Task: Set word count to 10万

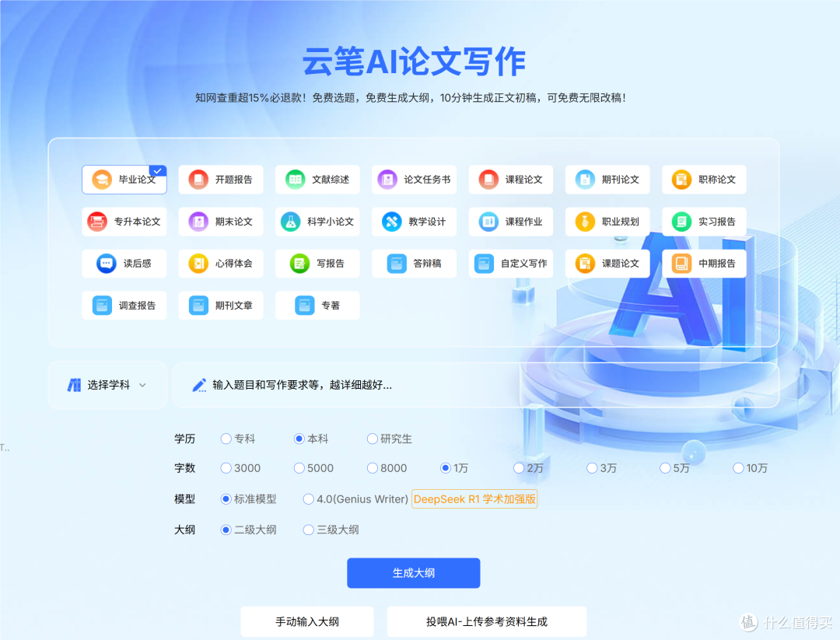Action: point(738,468)
